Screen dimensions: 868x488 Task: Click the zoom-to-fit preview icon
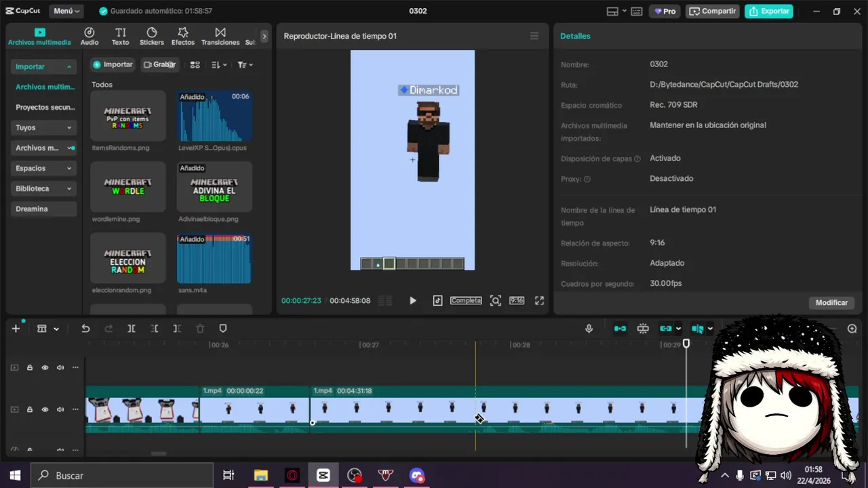coord(496,300)
